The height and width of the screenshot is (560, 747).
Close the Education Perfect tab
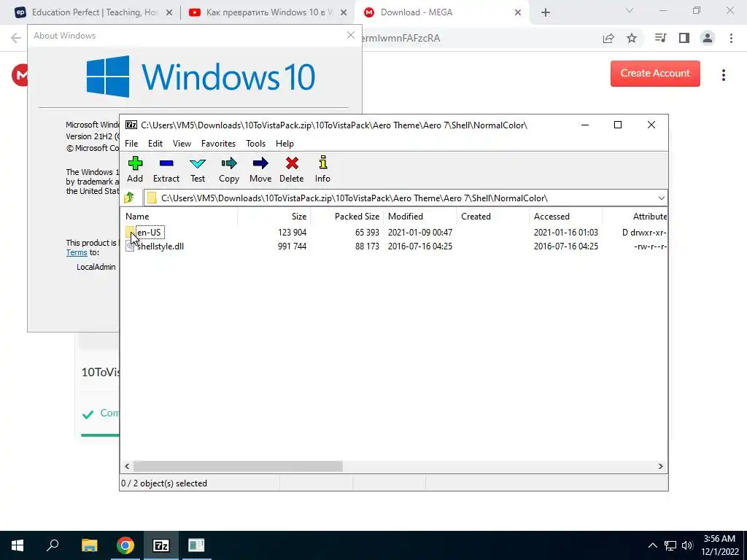(x=169, y=13)
